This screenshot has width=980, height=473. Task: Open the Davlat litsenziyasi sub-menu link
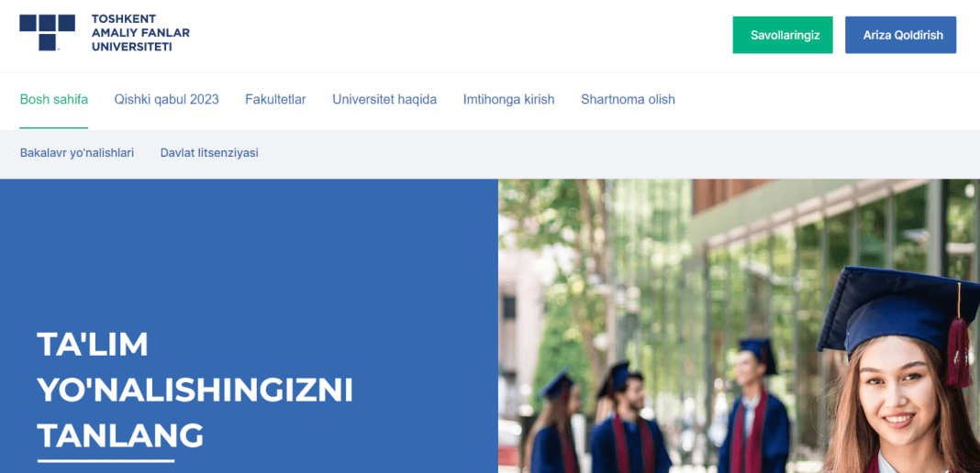click(x=209, y=153)
